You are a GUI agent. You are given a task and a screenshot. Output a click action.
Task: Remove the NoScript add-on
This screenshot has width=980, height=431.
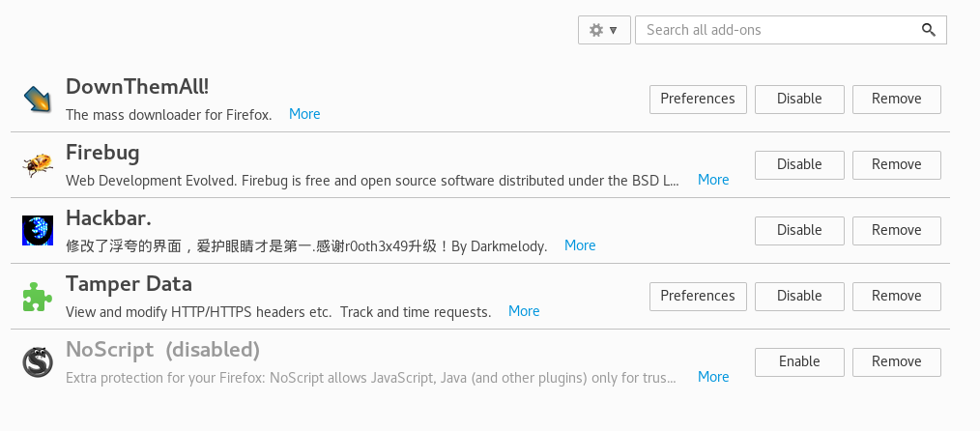[x=896, y=361]
